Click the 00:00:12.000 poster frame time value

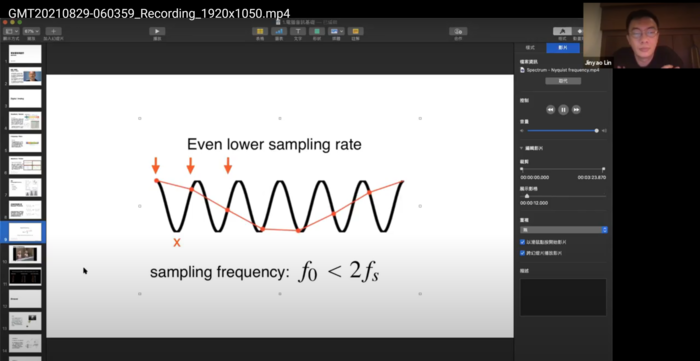click(534, 203)
